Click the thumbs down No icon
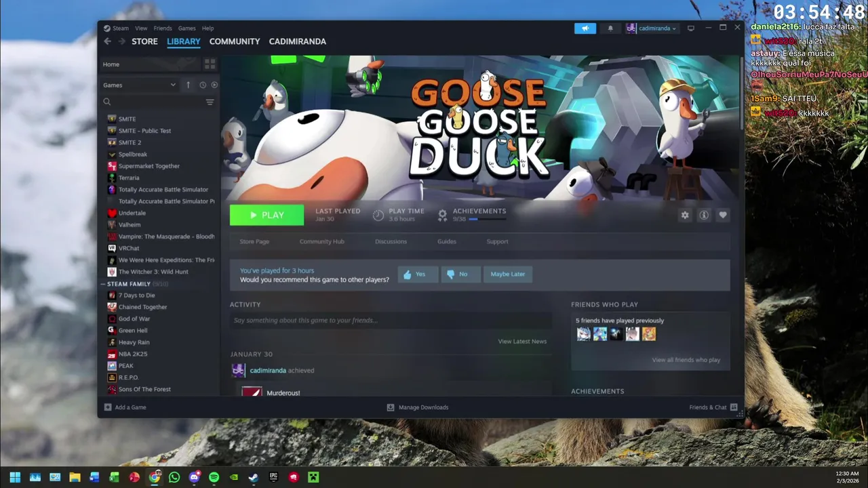Screen dimensions: 868x488 point(451,274)
